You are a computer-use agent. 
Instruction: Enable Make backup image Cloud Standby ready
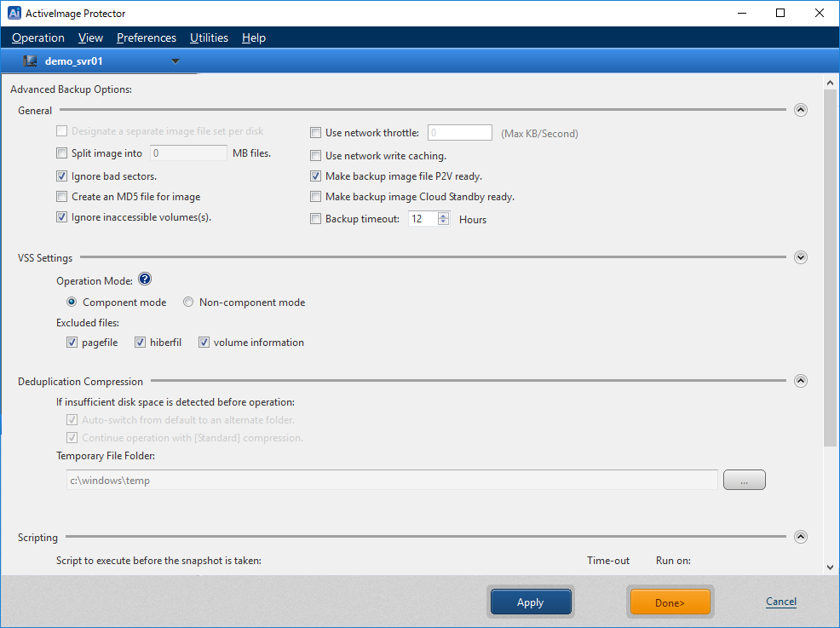click(x=315, y=197)
